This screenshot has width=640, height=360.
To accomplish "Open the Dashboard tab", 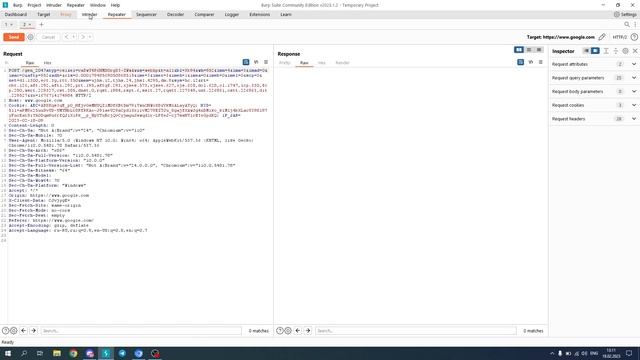I will (16, 14).
